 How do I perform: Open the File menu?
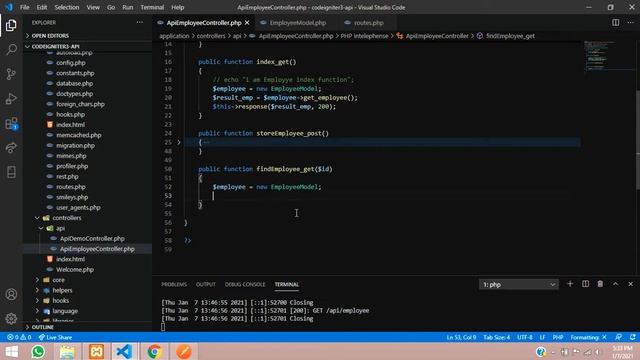click(x=24, y=7)
